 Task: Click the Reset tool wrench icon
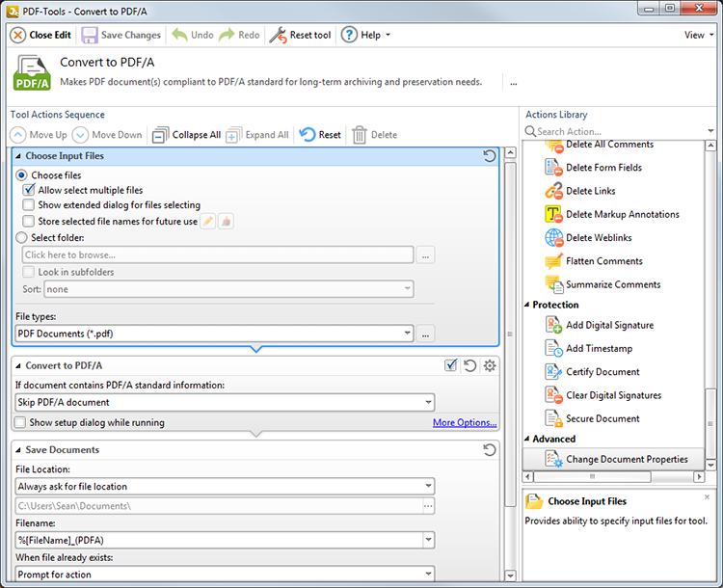(x=278, y=35)
